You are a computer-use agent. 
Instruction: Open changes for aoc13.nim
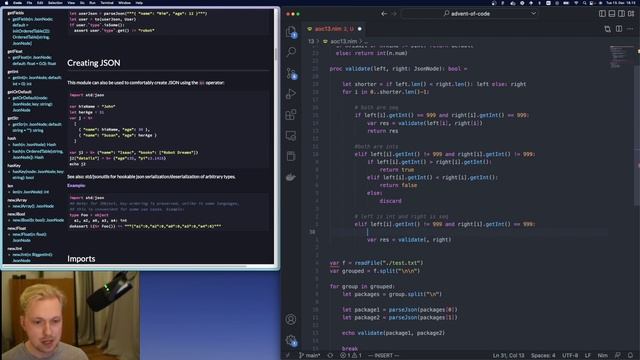(x=608, y=29)
